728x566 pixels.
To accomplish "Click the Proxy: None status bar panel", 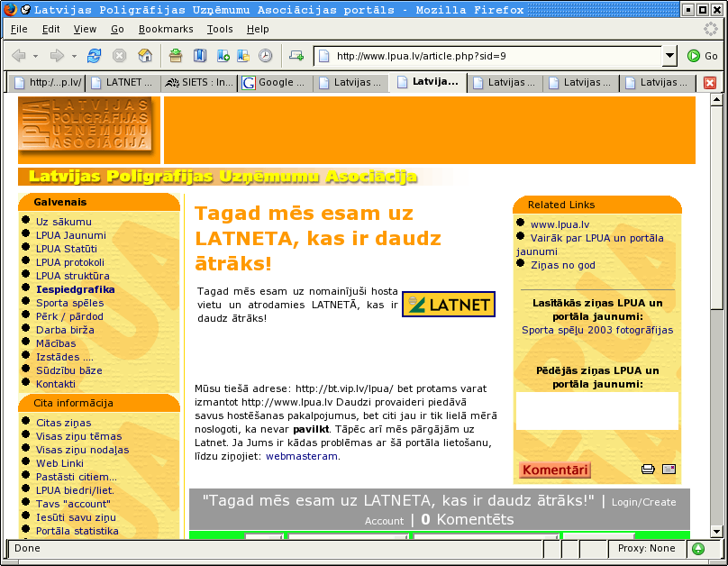I will [647, 548].
